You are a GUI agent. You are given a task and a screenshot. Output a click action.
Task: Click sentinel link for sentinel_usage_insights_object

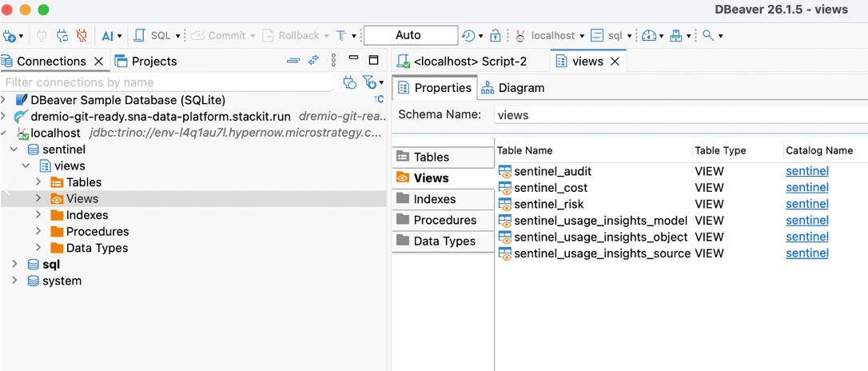click(807, 237)
